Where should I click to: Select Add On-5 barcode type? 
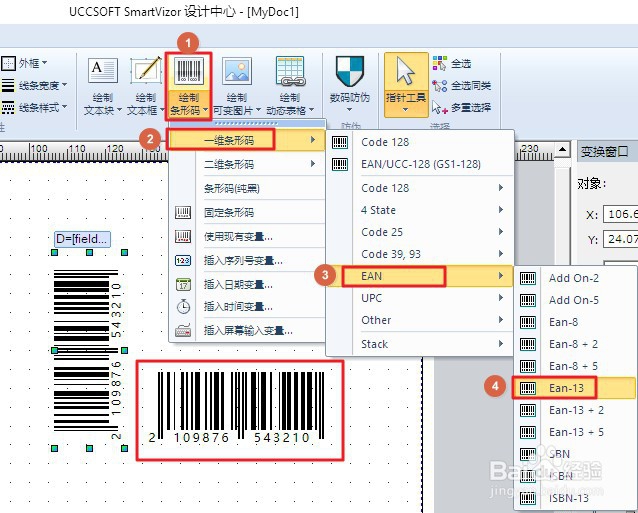coord(575,300)
